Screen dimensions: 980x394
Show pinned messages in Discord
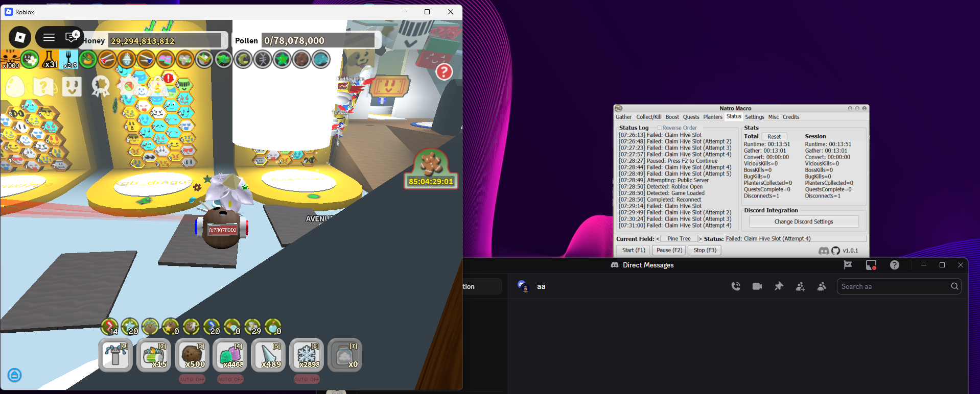779,286
